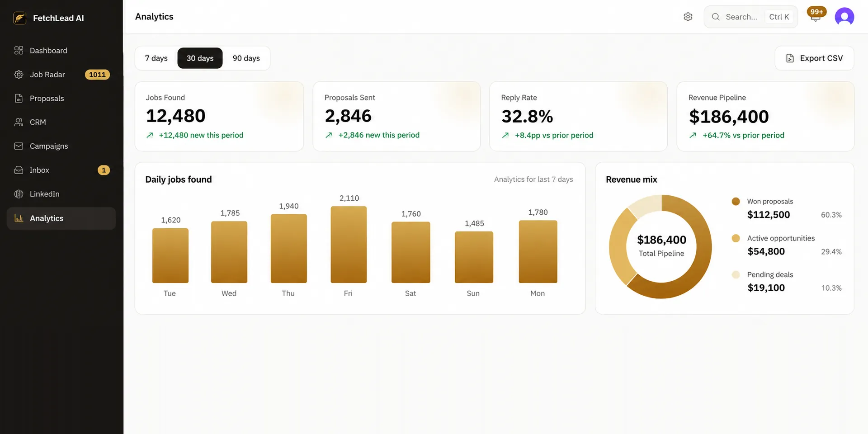
Task: Click the Export CSV button
Action: pos(814,58)
